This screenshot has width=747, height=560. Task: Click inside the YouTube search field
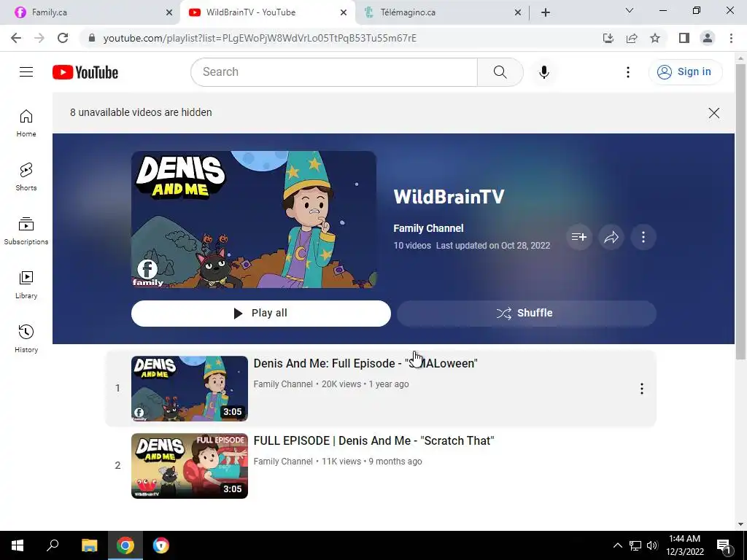[334, 72]
